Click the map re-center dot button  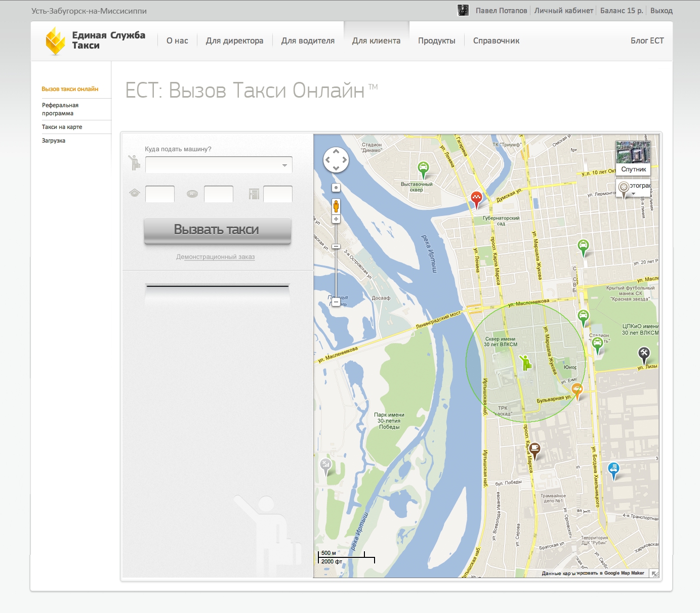pos(336,188)
